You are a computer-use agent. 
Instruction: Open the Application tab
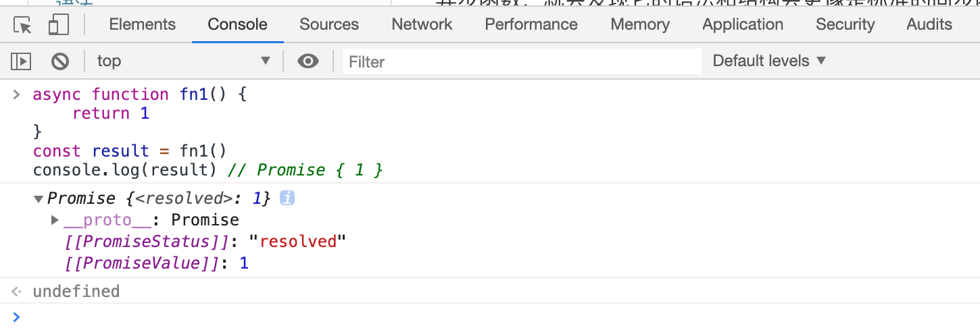pos(743,25)
